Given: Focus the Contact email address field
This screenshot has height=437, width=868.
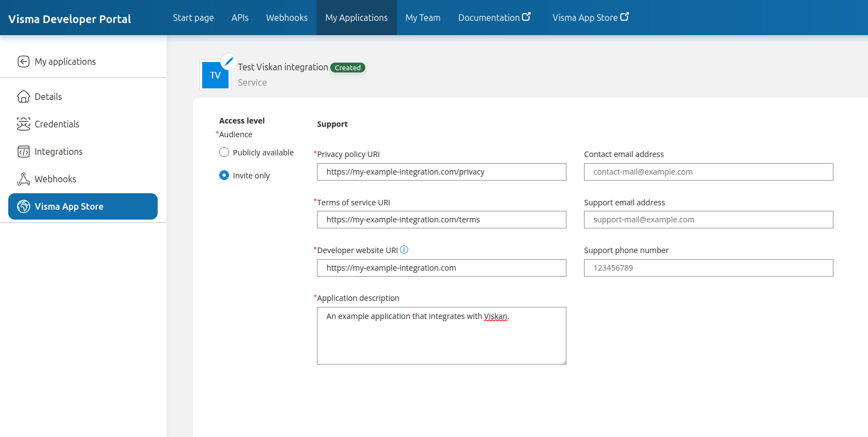Looking at the screenshot, I should (x=708, y=172).
